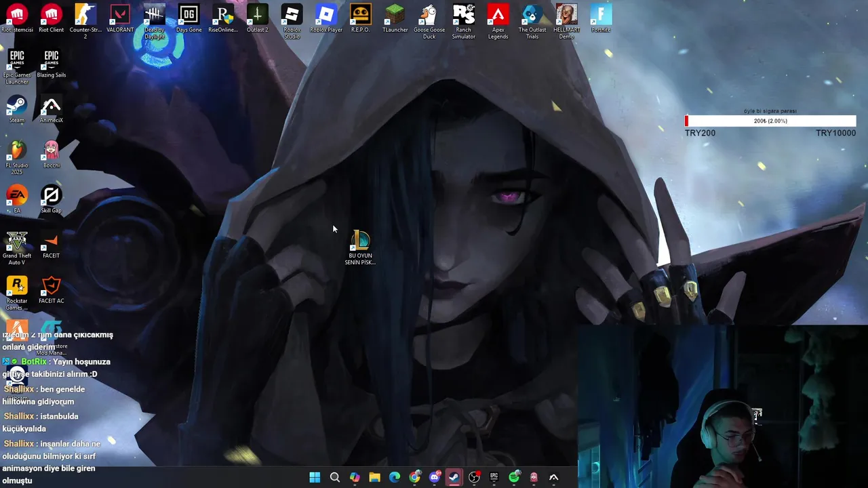The width and height of the screenshot is (868, 488).
Task: Launch the Riot Client shortcut
Action: pyautogui.click(x=52, y=19)
